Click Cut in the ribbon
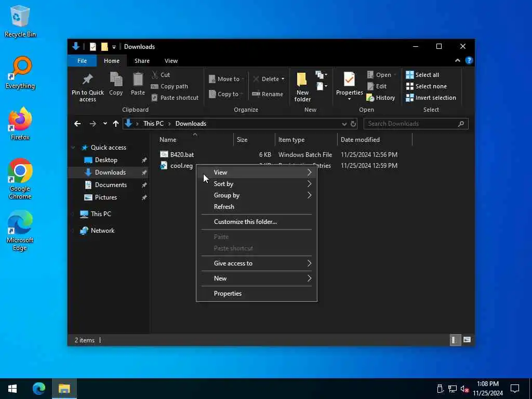The height and width of the screenshot is (399, 532). coord(161,75)
